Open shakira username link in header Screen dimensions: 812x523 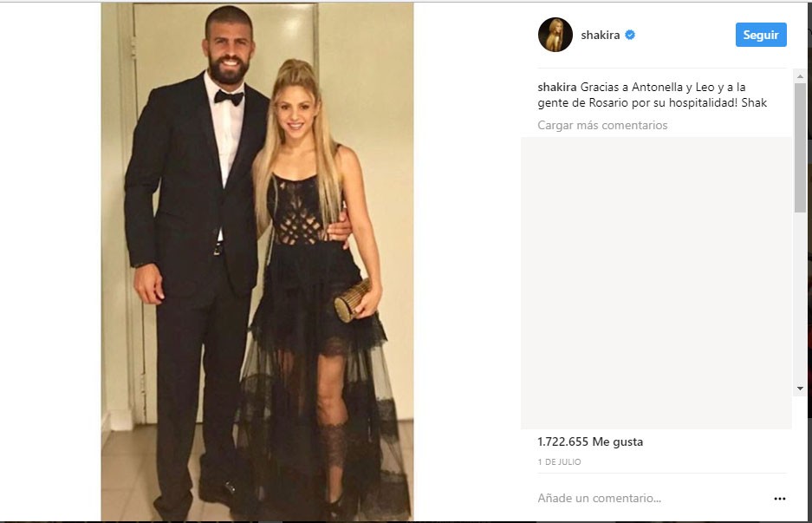click(601, 35)
